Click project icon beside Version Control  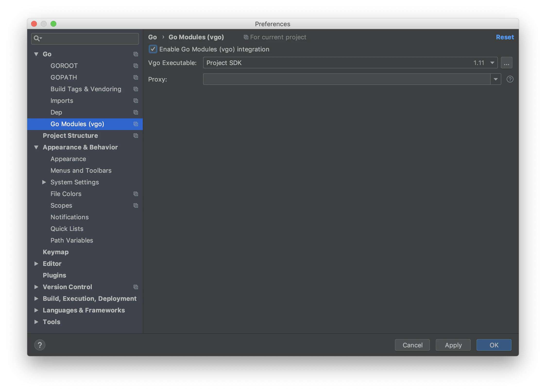click(136, 287)
